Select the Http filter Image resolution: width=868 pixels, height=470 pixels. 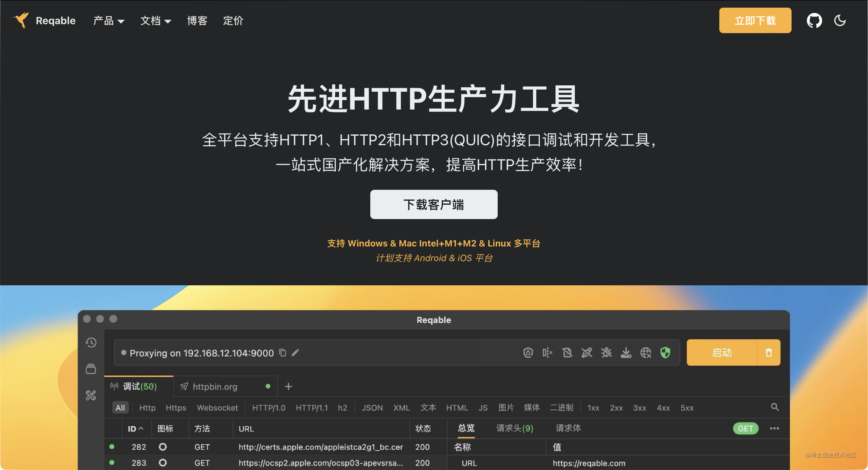point(147,408)
